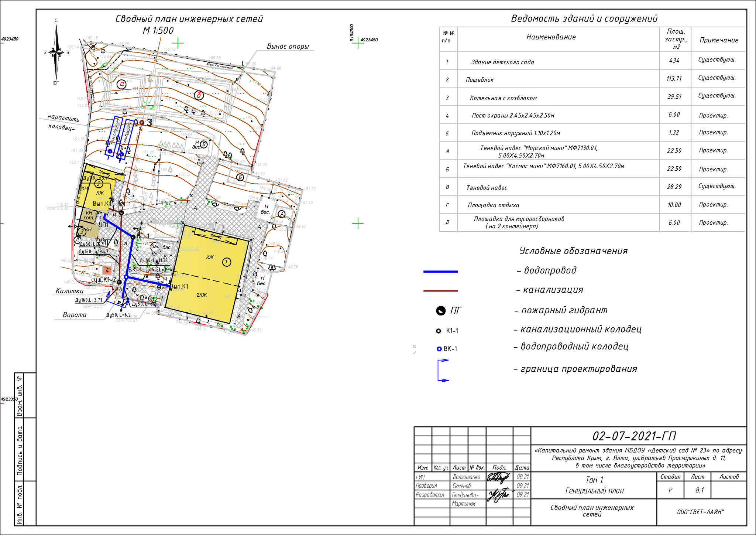Click the blue design boundary legend symbol
Viewport: 756px width, 535px height.
coord(443,370)
